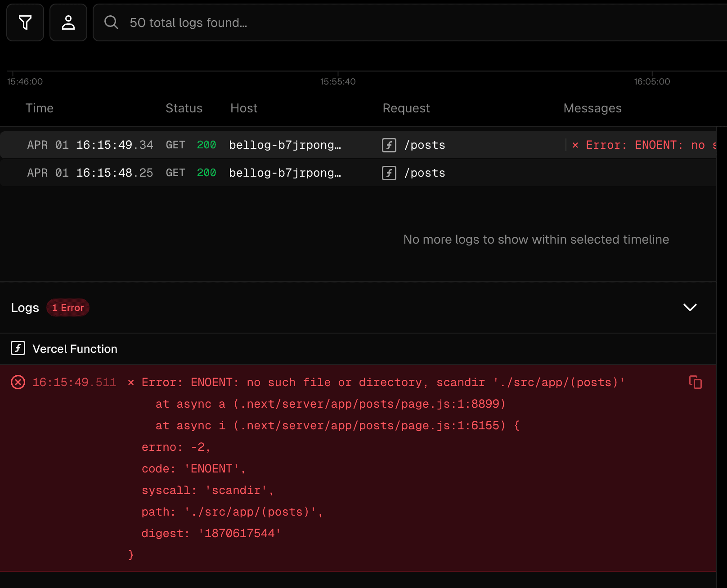Image resolution: width=727 pixels, height=588 pixels.
Task: Click host bellog-b7jrpong in second row
Action: click(x=285, y=173)
